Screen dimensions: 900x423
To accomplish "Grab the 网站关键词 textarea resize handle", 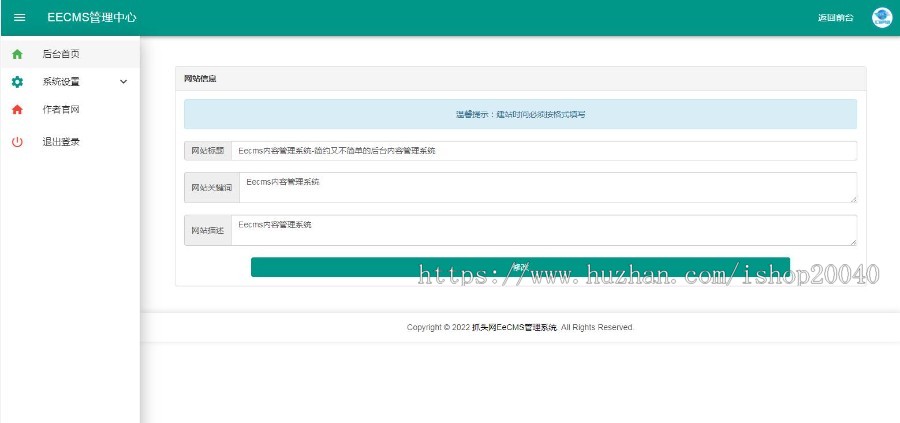I will coord(853,199).
